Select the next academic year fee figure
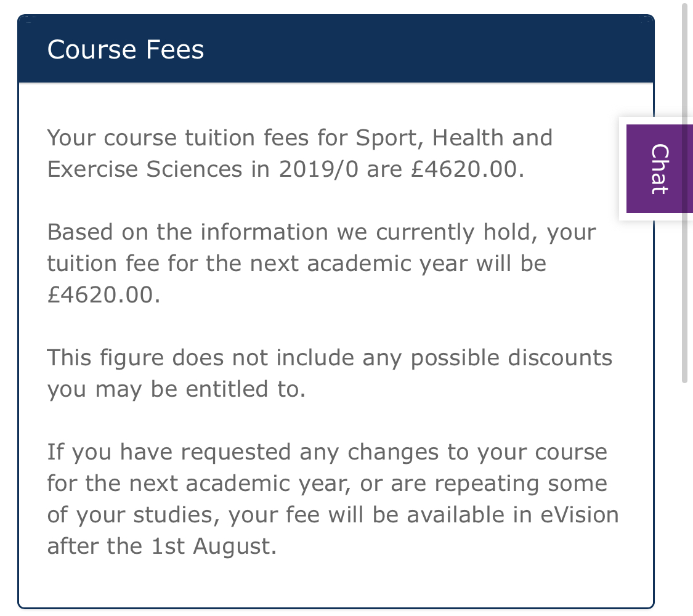Viewport: 693px width, 616px height. pos(102,294)
